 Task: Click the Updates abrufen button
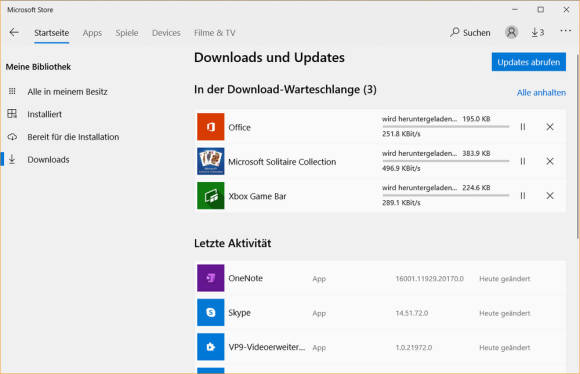pos(529,62)
